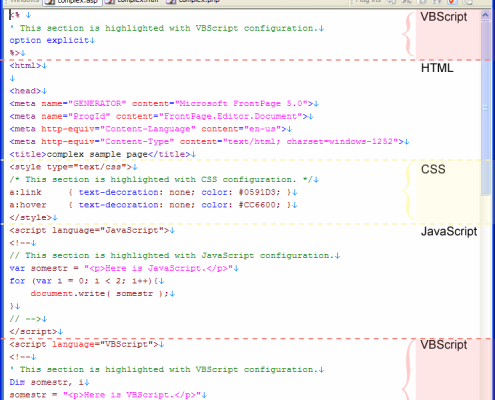The height and width of the screenshot is (400, 495).
Task: Click the closing </style> tag
Action: (30, 218)
